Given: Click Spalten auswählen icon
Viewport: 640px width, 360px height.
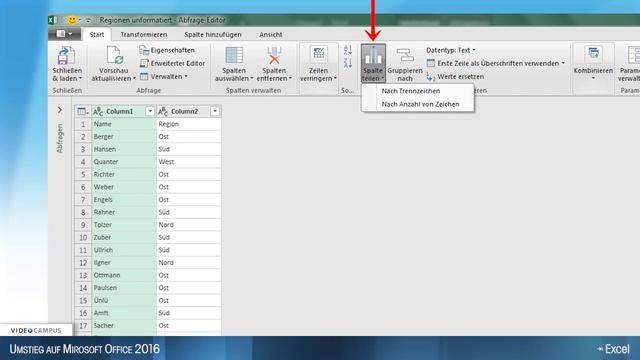Looking at the screenshot, I should [x=234, y=56].
